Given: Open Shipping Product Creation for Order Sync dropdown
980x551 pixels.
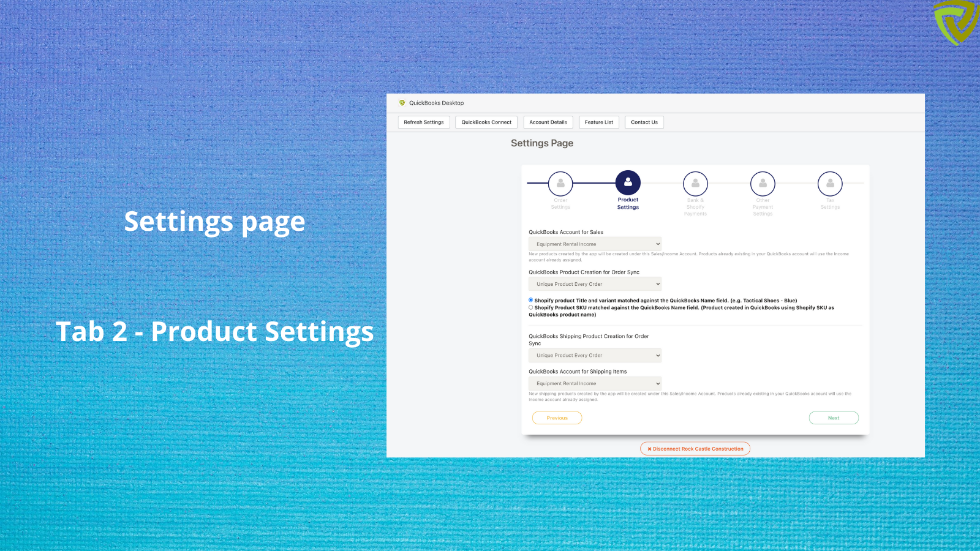Looking at the screenshot, I should pos(595,356).
